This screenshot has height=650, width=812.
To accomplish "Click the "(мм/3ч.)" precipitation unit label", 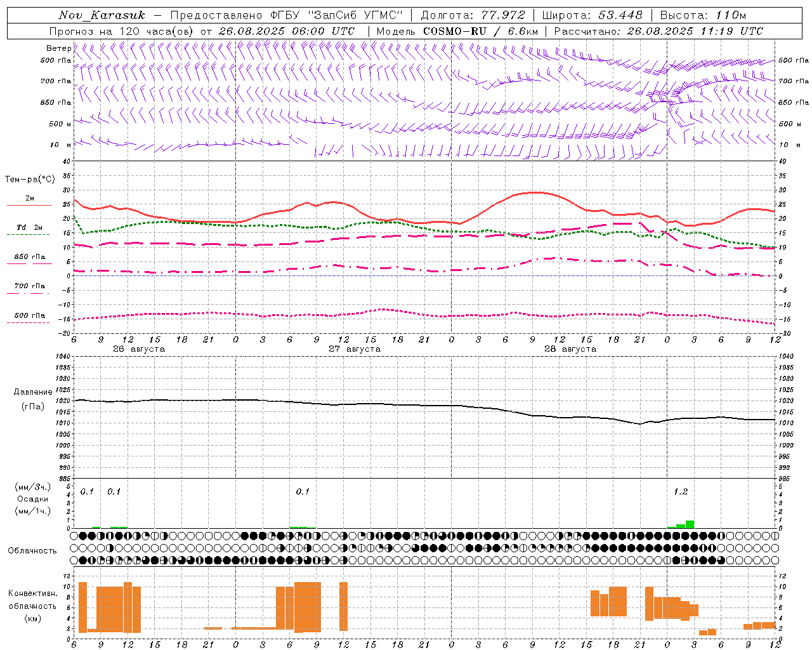I will pos(33,487).
